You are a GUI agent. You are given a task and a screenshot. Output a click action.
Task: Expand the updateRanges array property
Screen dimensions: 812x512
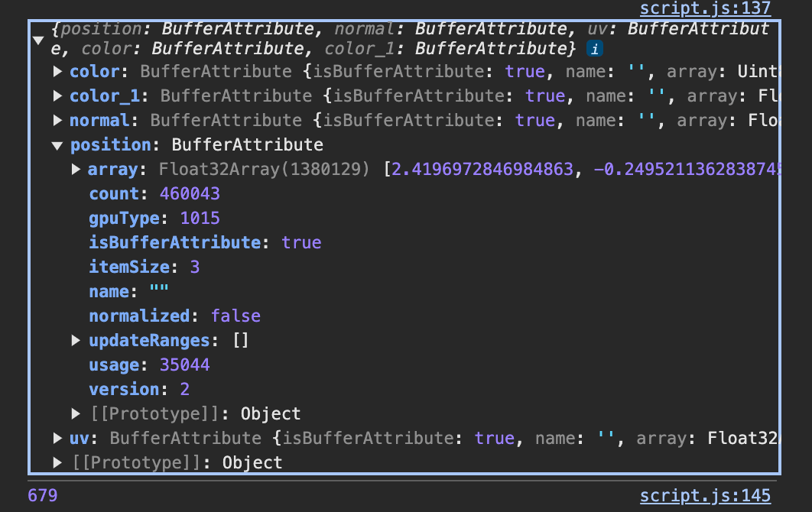76,340
